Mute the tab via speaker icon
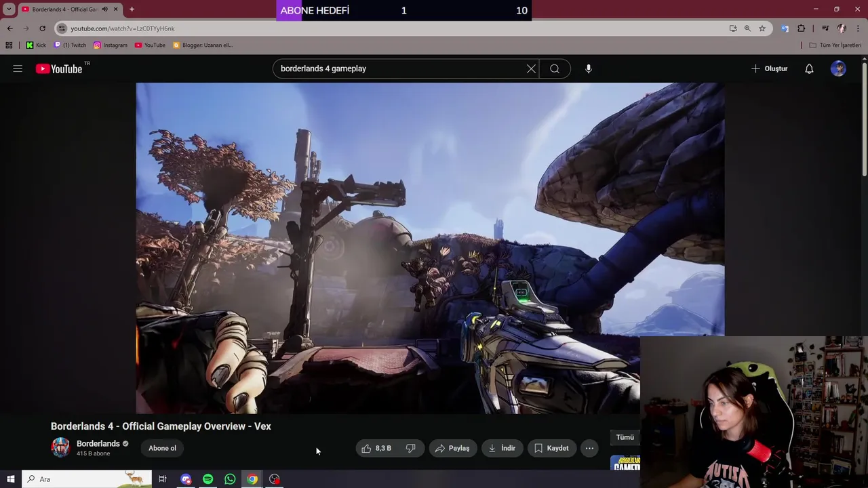The height and width of the screenshot is (488, 868). 104,9
